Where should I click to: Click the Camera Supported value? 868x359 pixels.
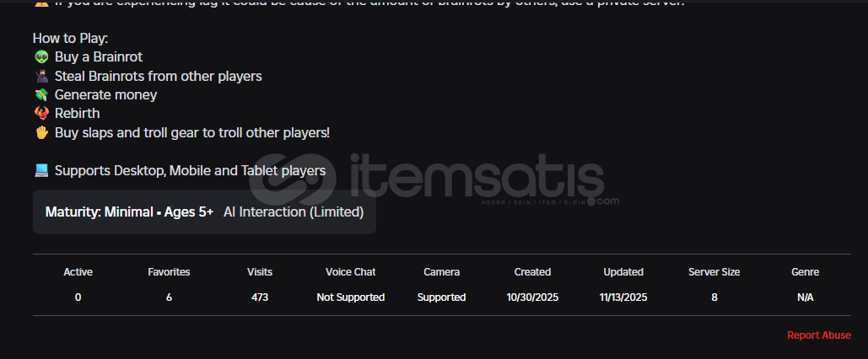click(441, 297)
